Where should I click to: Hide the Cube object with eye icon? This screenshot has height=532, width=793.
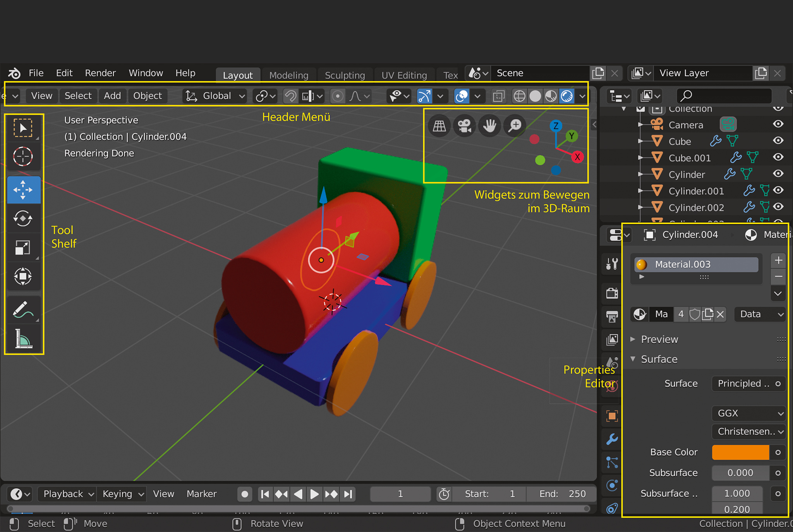pos(778,141)
